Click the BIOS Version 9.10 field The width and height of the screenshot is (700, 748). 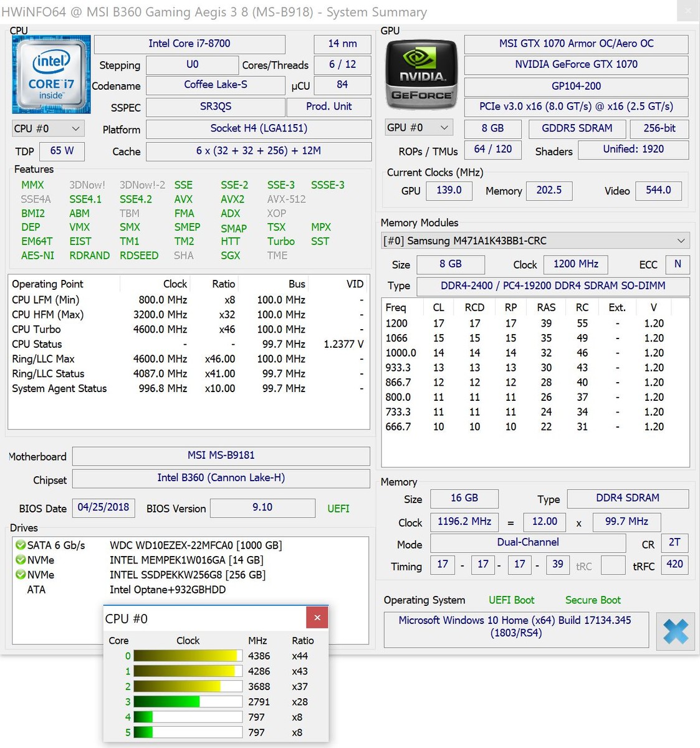[x=262, y=508]
